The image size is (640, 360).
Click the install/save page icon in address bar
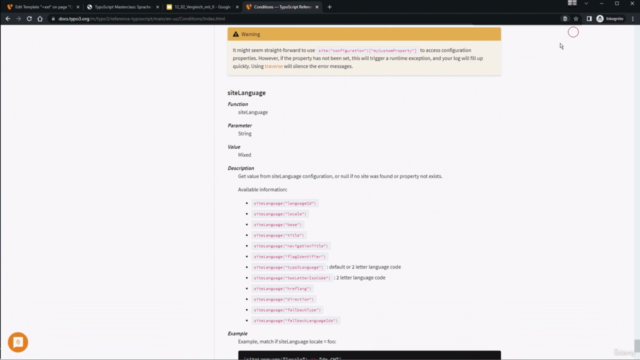tap(565, 19)
